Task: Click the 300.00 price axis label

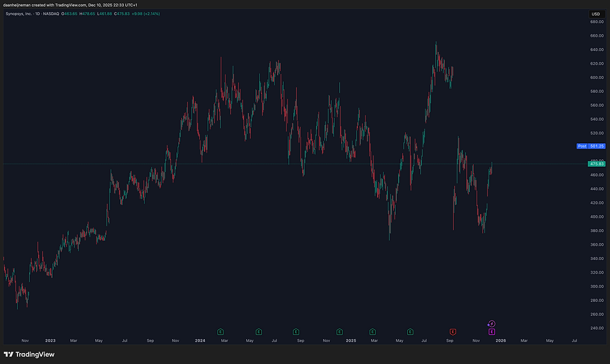Action: (x=597, y=287)
